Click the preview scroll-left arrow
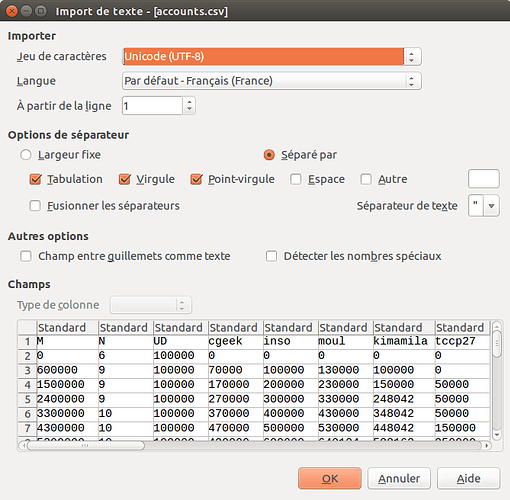The height and width of the screenshot is (500, 510). click(x=23, y=445)
